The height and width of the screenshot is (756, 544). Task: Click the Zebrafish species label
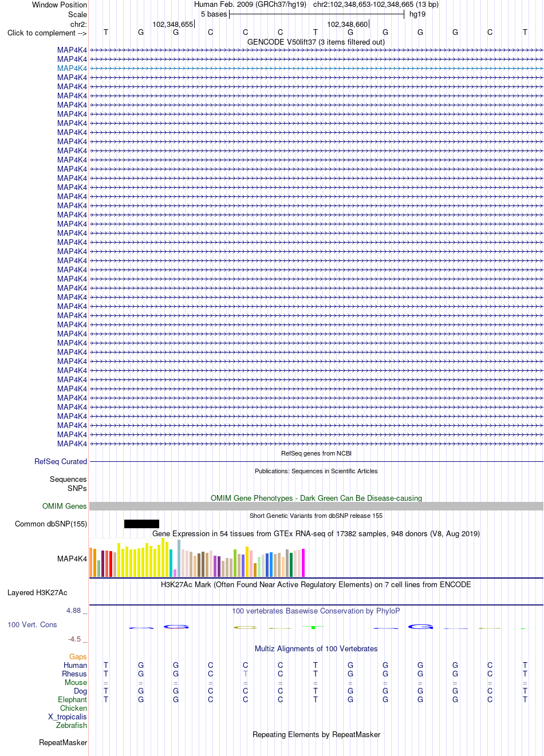[72, 725]
